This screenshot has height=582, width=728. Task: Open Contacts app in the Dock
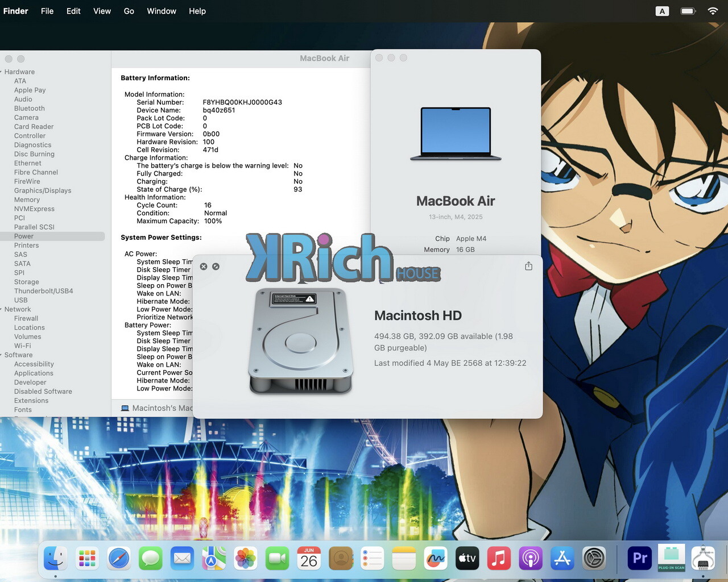click(x=341, y=559)
